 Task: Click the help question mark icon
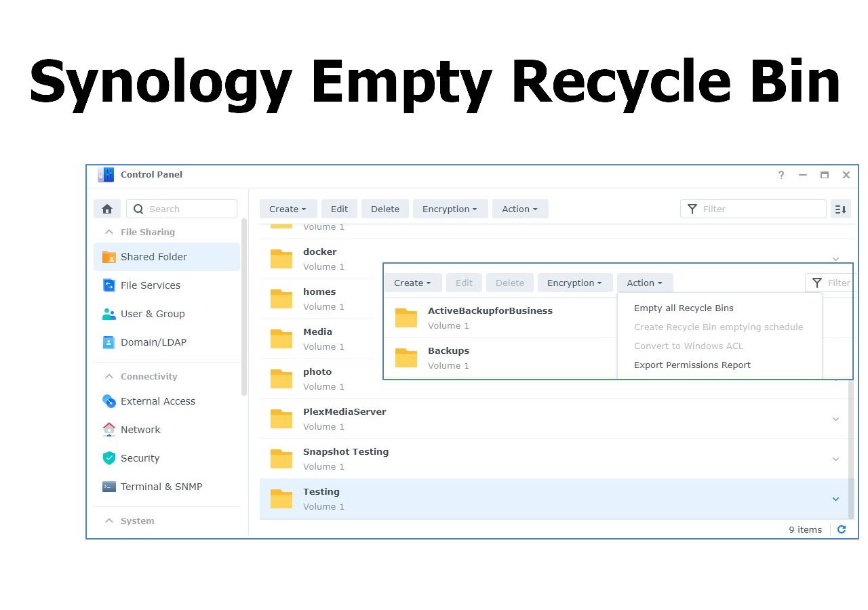pos(781,175)
